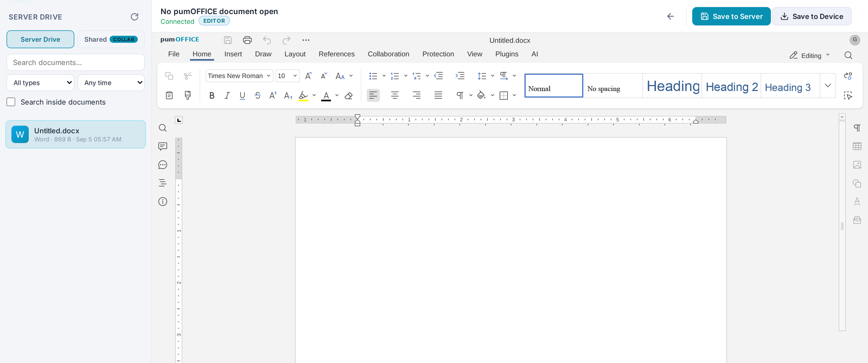Open the Editing mode dropdown
Screen dimensions: 868x363
click(x=810, y=55)
